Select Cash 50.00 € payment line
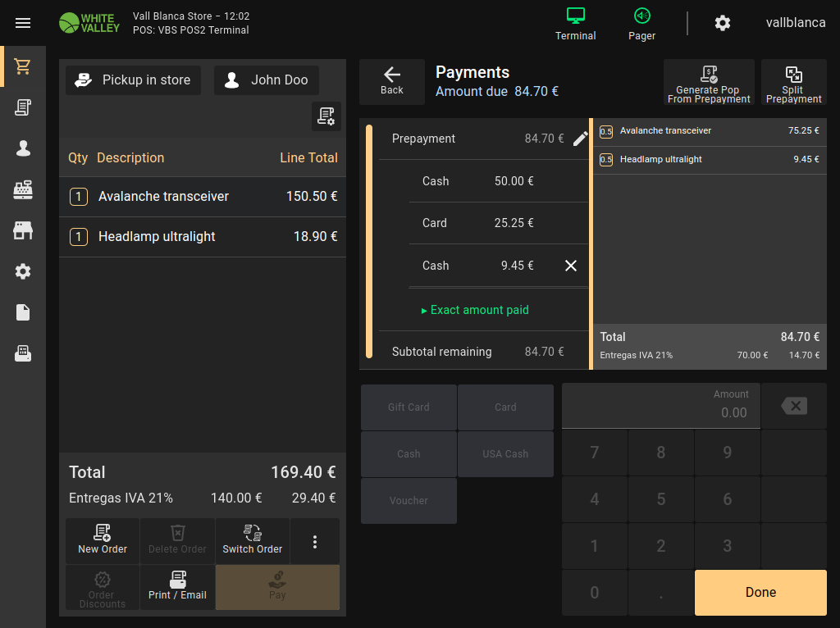This screenshot has height=628, width=840. click(498, 181)
